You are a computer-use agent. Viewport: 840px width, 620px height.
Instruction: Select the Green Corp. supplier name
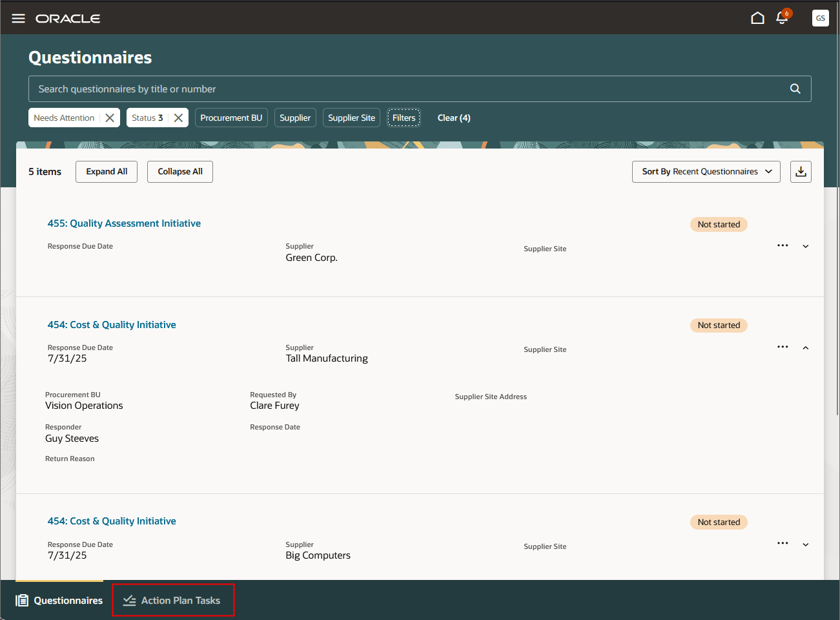[x=311, y=258]
